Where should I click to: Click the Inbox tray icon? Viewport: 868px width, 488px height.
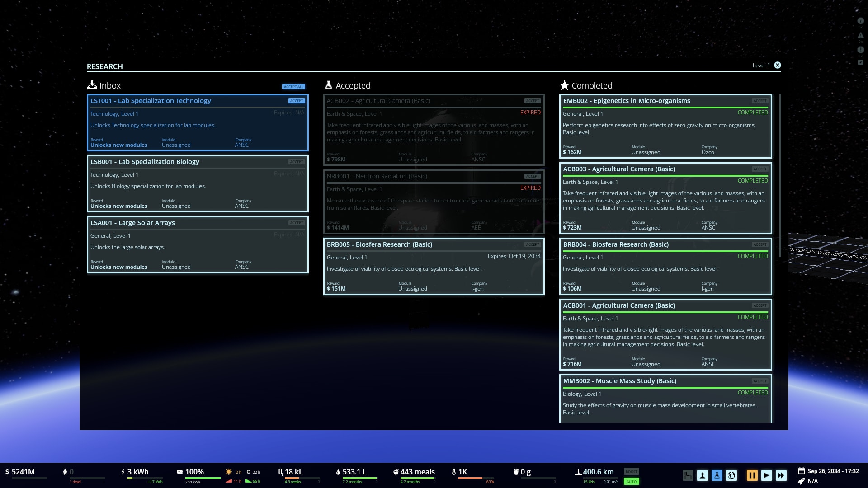[x=92, y=85]
